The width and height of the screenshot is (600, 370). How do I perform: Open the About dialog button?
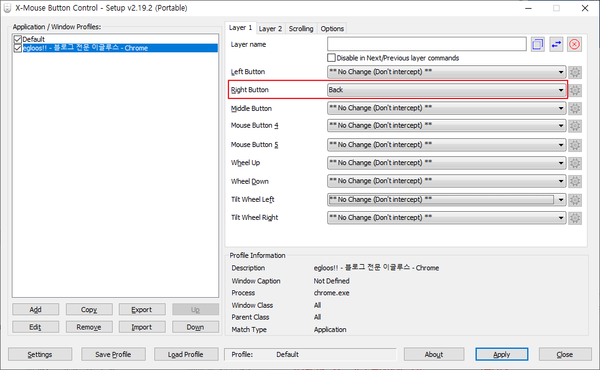434,355
